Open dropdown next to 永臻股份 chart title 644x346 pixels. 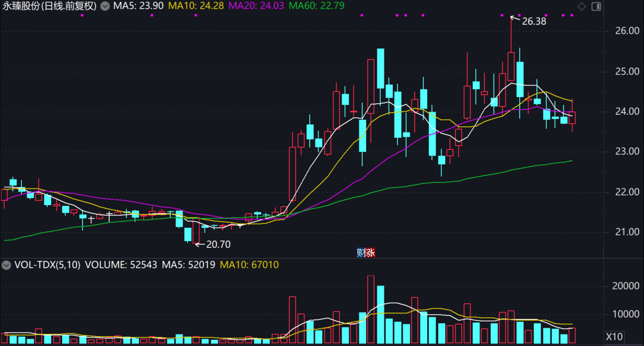(x=105, y=6)
